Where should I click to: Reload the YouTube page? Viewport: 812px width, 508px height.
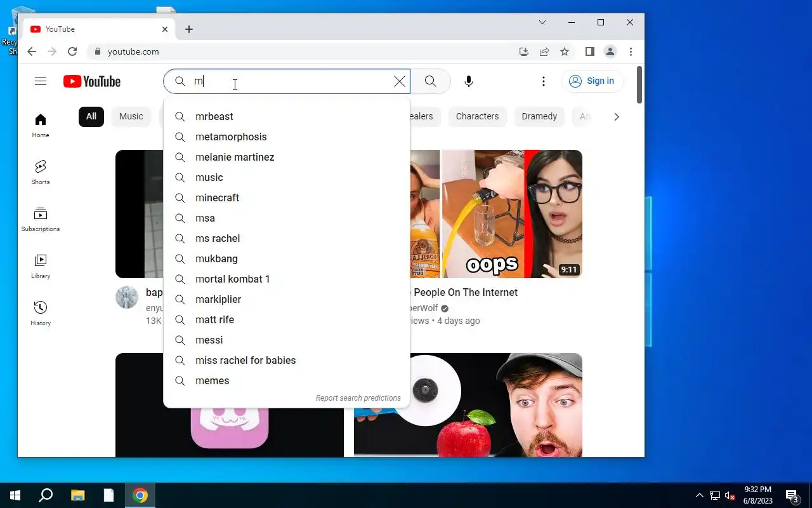[x=72, y=51]
